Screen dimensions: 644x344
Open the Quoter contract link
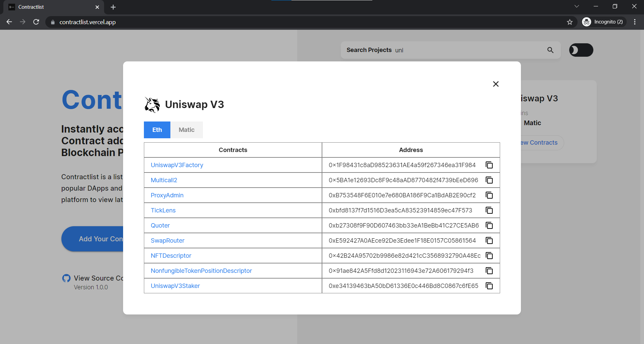pyautogui.click(x=160, y=226)
